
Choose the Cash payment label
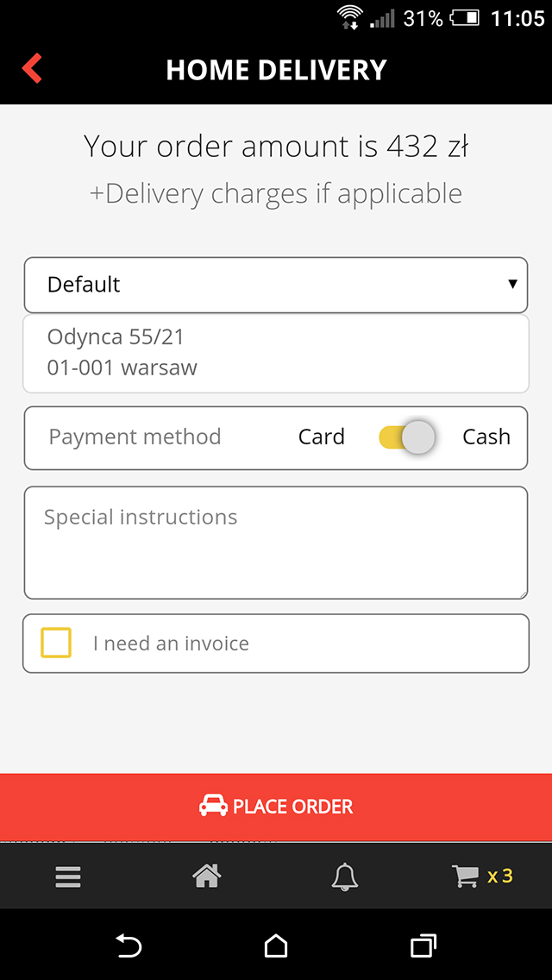click(486, 437)
